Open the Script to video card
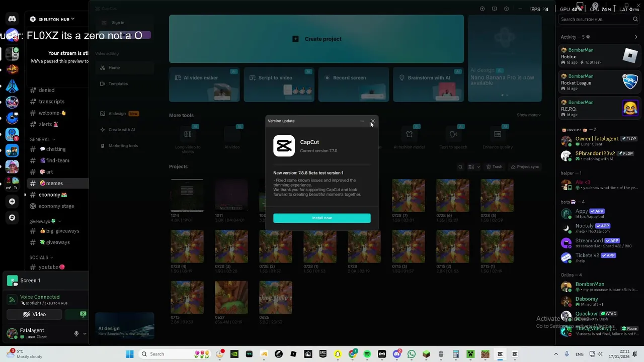Viewport: 644px width, 362px height. click(279, 84)
